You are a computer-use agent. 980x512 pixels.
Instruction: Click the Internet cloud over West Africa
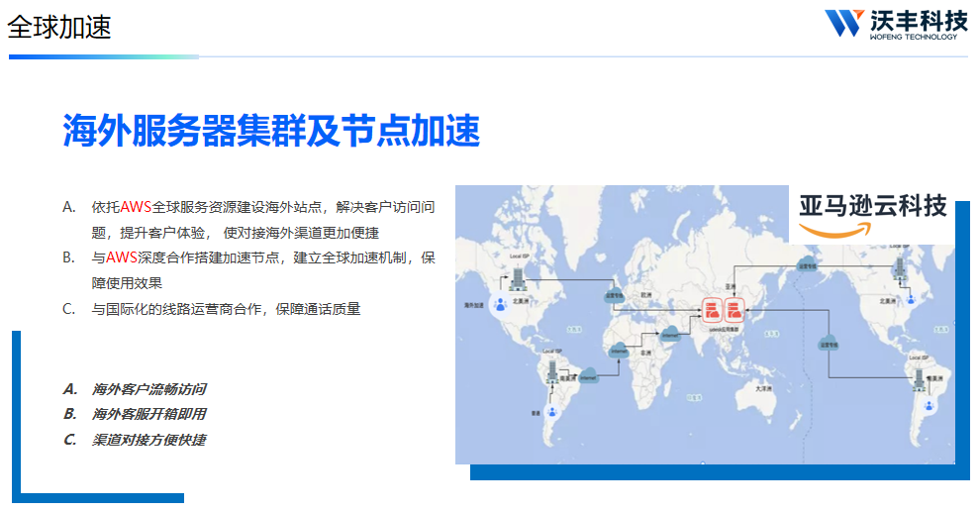(x=620, y=351)
